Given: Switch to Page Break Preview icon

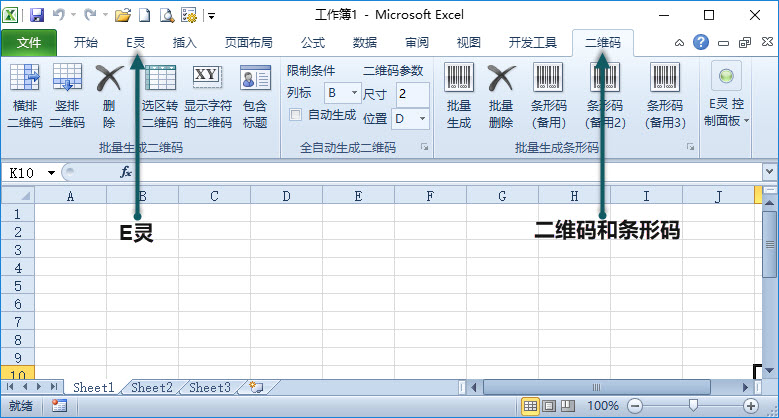Looking at the screenshot, I should [567, 406].
